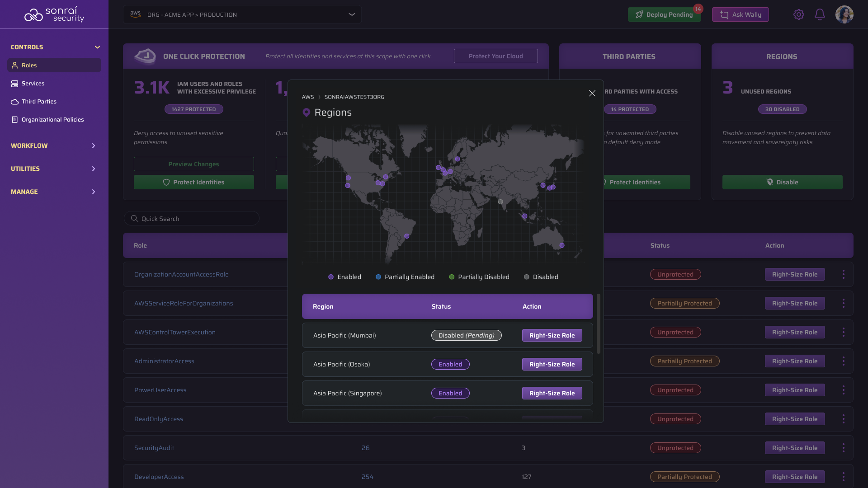Click the Disable unused regions button
The width and height of the screenshot is (868, 488).
tap(782, 182)
